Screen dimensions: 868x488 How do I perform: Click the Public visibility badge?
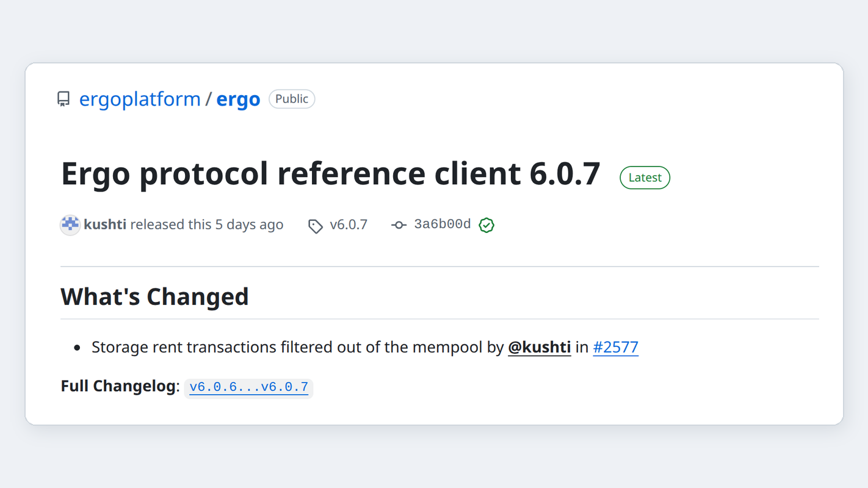coord(292,99)
